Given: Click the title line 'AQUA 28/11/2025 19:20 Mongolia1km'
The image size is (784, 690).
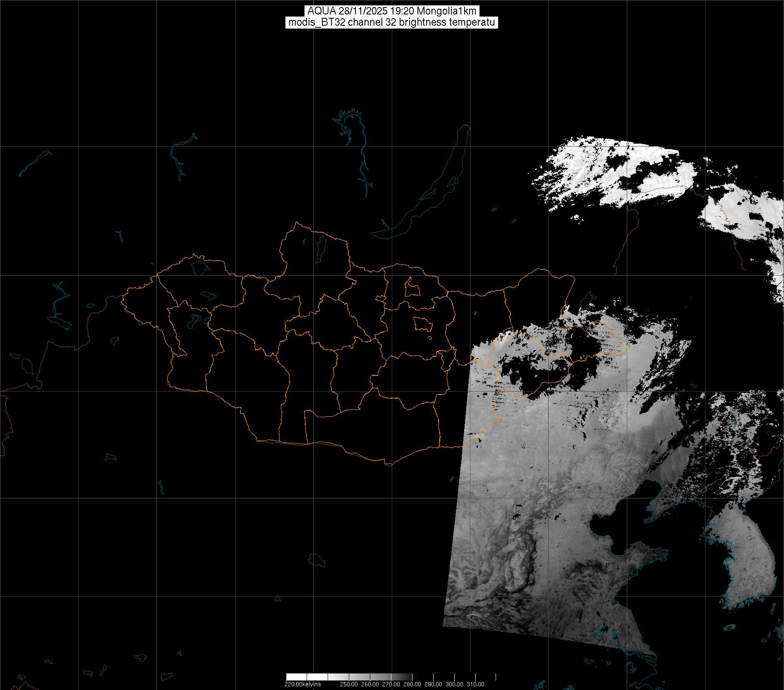Looking at the screenshot, I should 392,11.
